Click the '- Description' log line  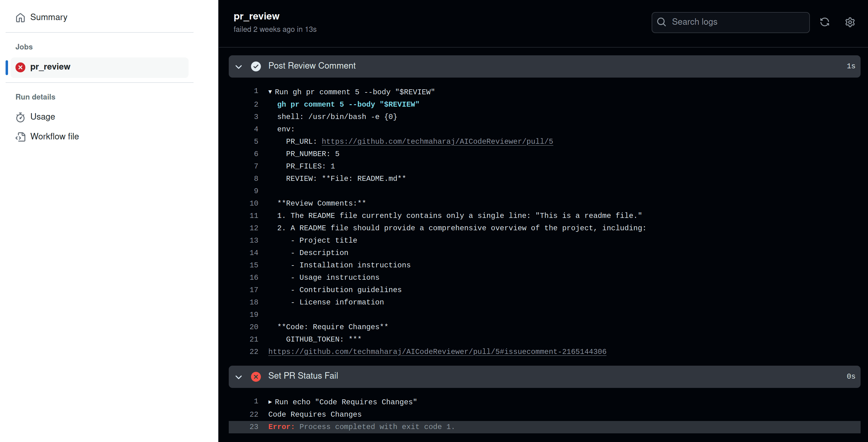319,253
